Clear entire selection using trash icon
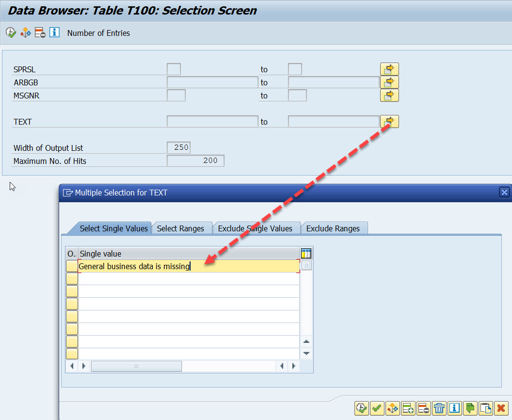512x420 pixels. point(439,408)
